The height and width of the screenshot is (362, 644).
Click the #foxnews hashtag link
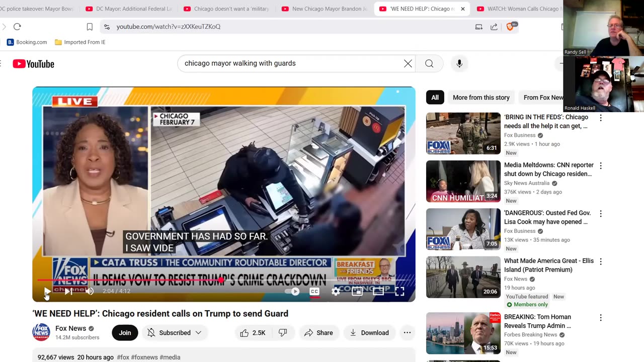(144, 357)
